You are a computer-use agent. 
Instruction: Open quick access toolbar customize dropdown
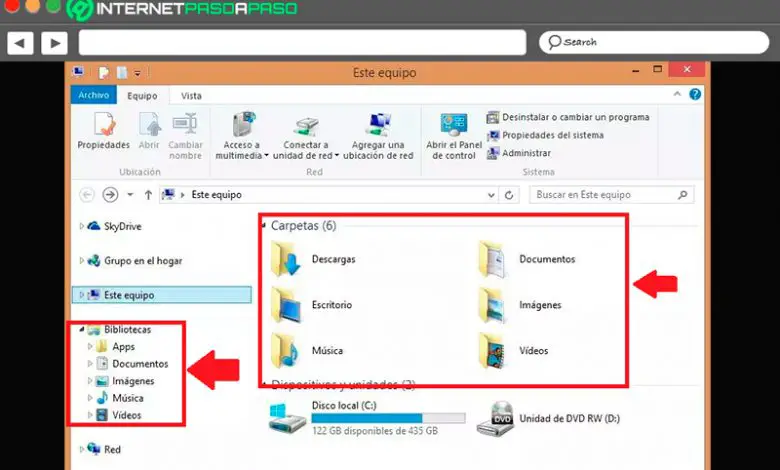pos(137,74)
